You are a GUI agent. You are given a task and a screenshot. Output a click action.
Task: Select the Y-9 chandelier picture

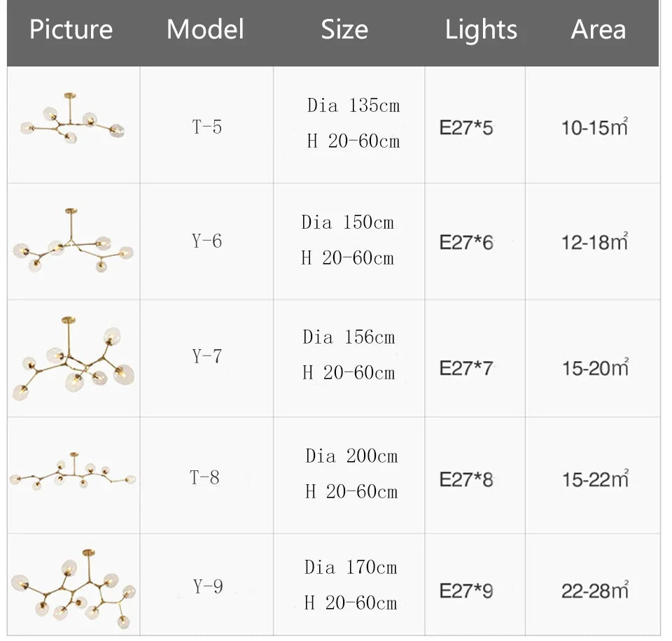point(73,586)
